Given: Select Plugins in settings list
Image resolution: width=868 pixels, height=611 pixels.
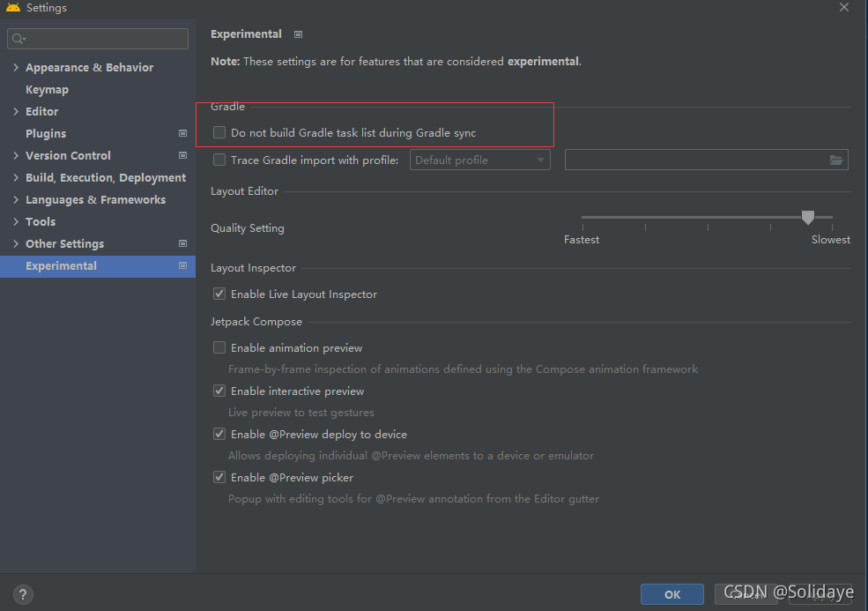Looking at the screenshot, I should pyautogui.click(x=46, y=133).
